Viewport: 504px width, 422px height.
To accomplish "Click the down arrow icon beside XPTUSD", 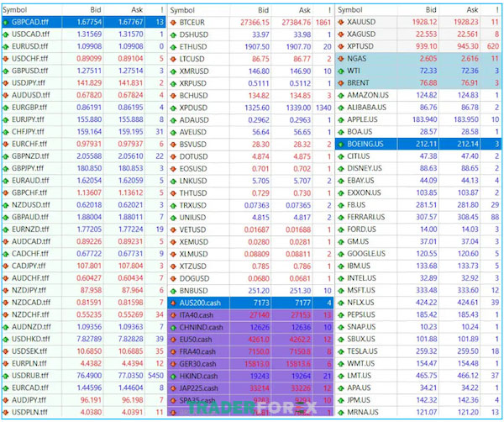I will click(341, 46).
